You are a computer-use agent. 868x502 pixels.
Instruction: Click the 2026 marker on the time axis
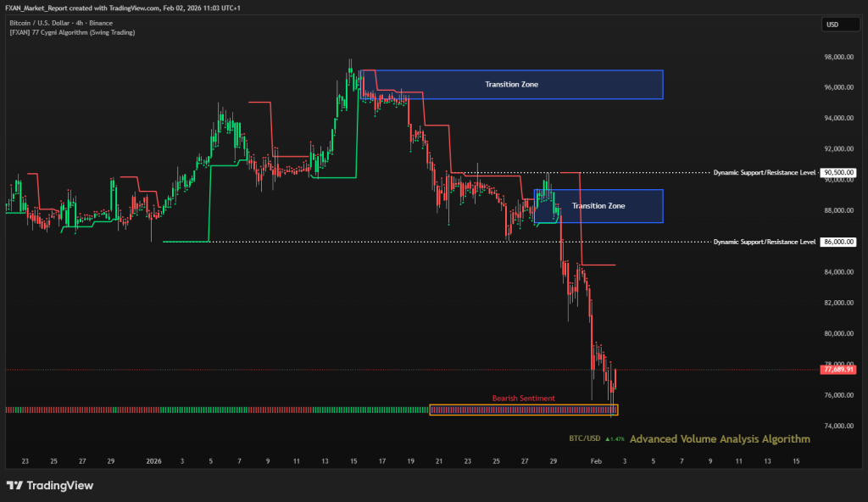[x=153, y=461]
